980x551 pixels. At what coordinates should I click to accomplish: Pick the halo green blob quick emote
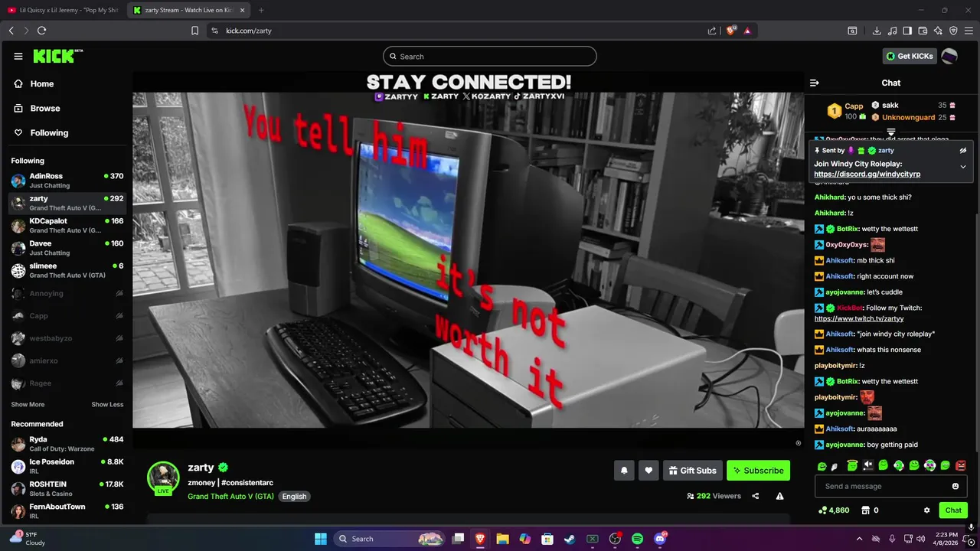[852, 465]
